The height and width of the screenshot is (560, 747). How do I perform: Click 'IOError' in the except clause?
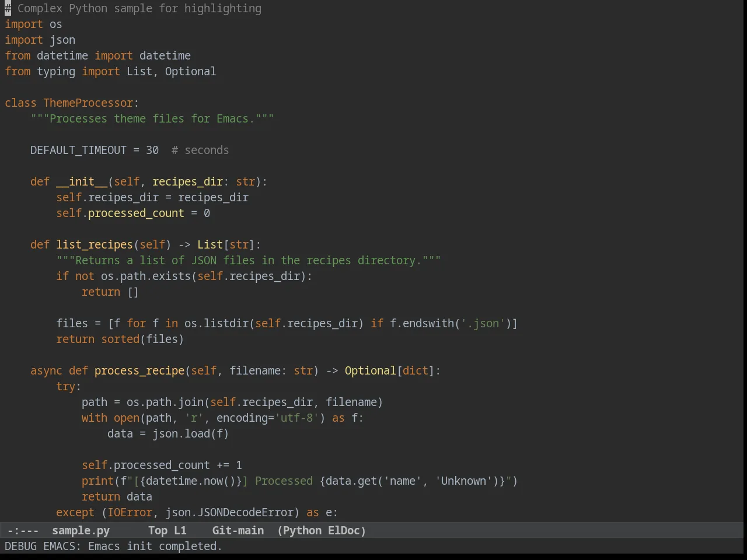(x=130, y=512)
